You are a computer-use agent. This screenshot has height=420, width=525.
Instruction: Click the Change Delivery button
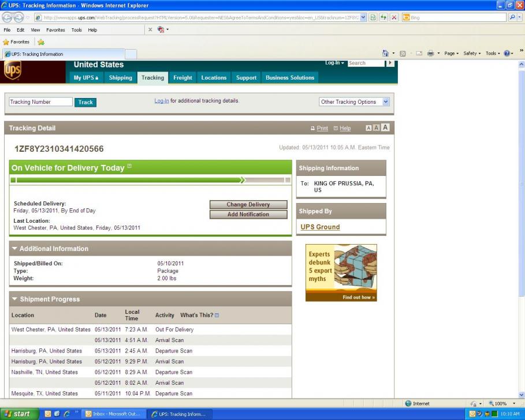pos(248,204)
